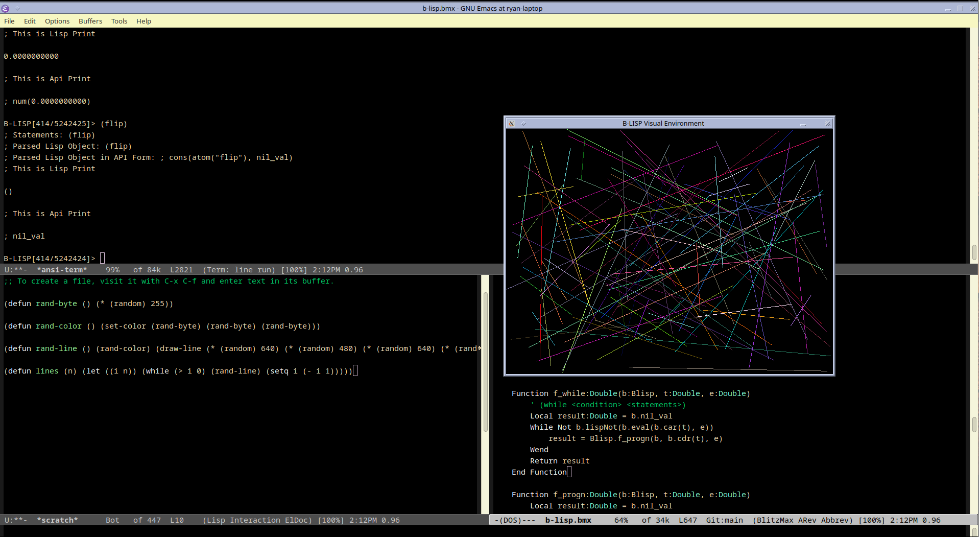
Task: Open the Options menu
Action: pyautogui.click(x=57, y=21)
